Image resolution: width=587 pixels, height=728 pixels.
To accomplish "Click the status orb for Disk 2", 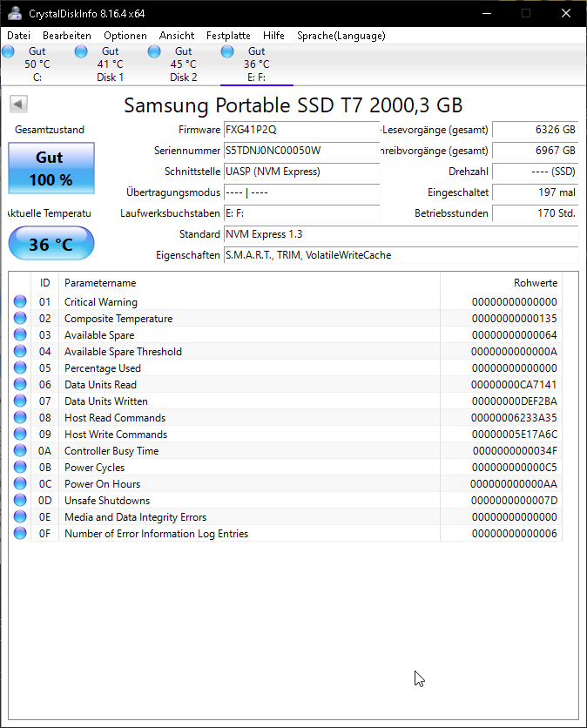I will tap(154, 51).
